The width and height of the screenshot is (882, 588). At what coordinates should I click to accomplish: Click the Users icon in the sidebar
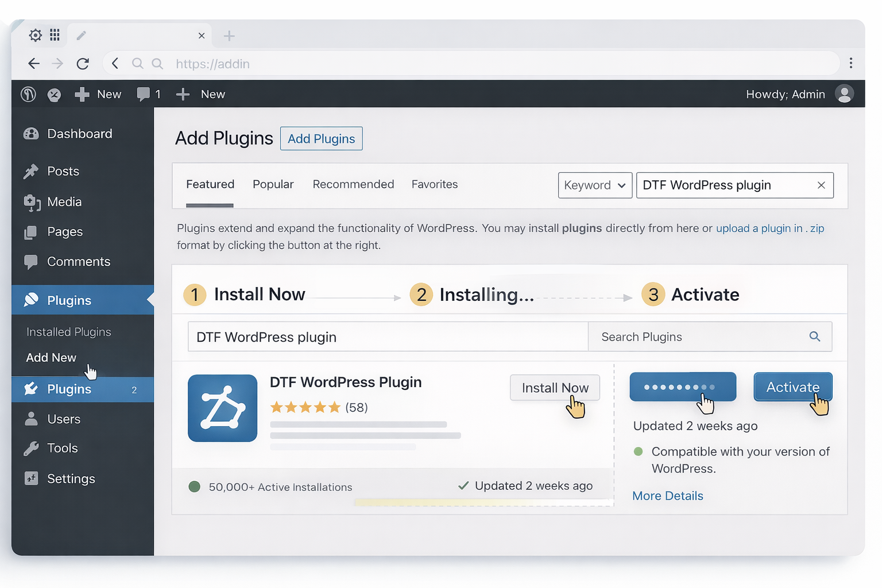click(x=31, y=419)
